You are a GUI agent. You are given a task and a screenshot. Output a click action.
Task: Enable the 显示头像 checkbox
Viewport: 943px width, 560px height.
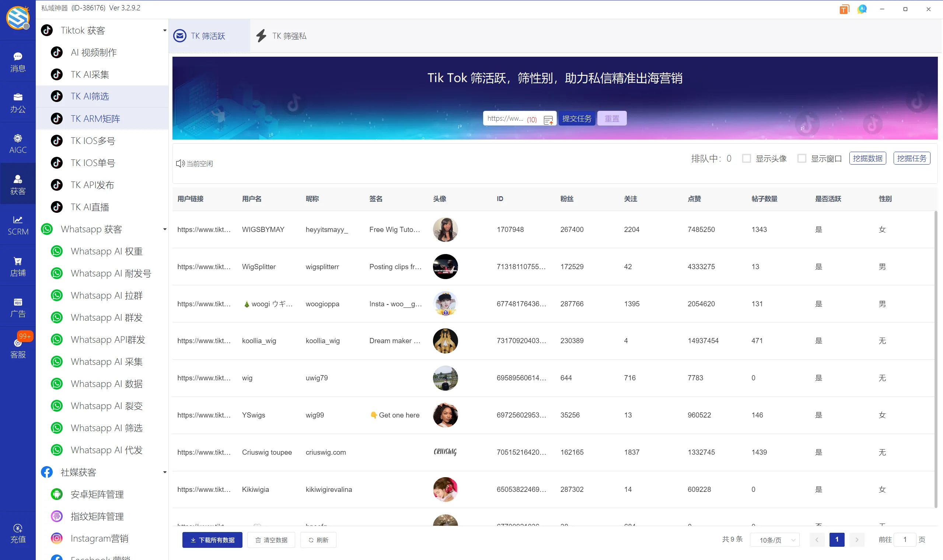pyautogui.click(x=746, y=158)
